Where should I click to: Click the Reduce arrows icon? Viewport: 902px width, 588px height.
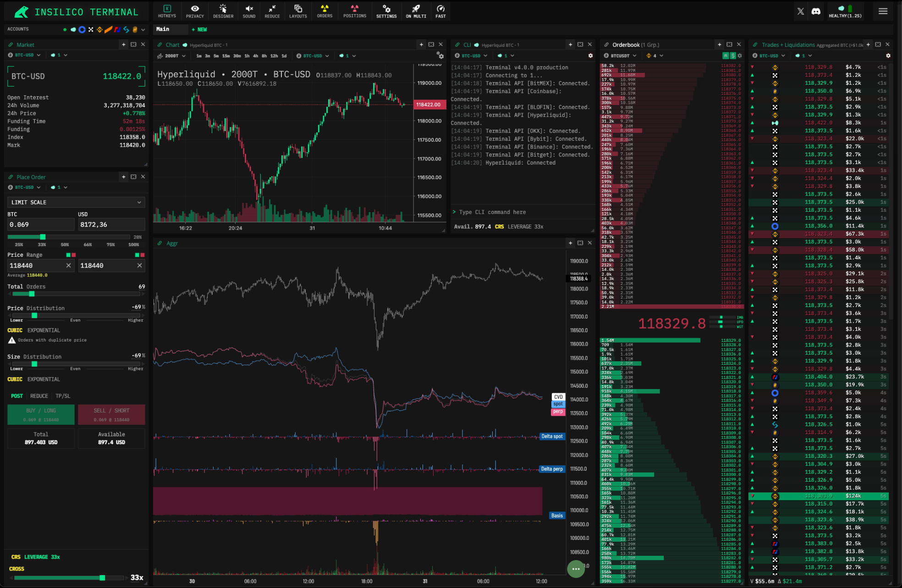[272, 11]
